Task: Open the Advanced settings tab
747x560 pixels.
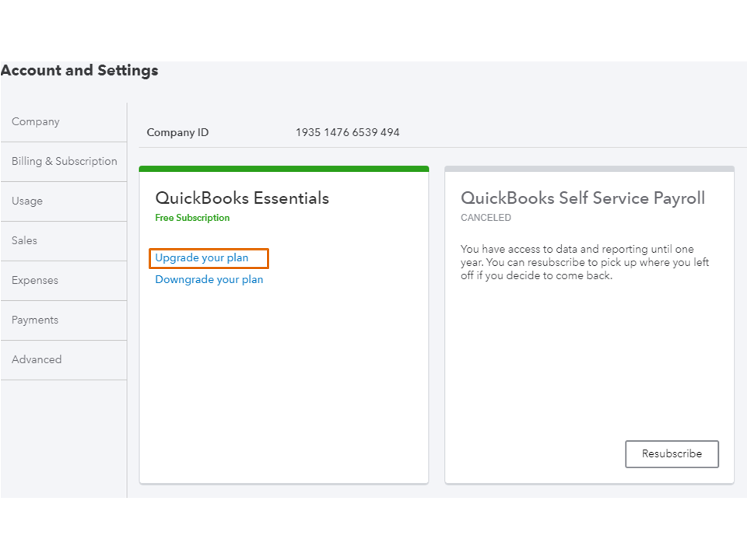Action: (x=37, y=360)
